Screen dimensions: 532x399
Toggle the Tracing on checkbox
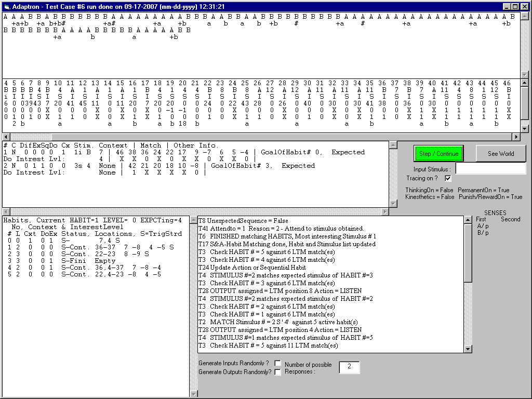pyautogui.click(x=448, y=178)
